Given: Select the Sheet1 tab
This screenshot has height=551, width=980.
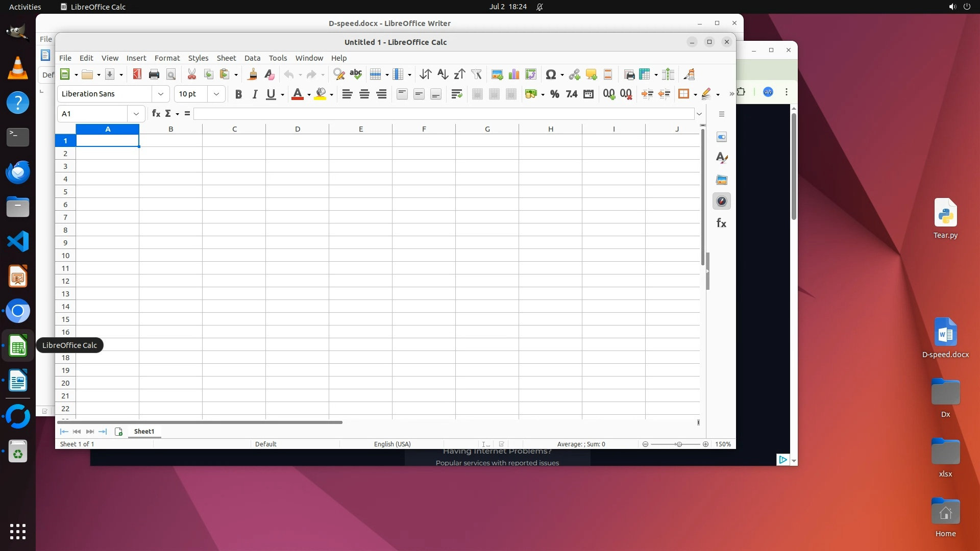Looking at the screenshot, I should [144, 431].
